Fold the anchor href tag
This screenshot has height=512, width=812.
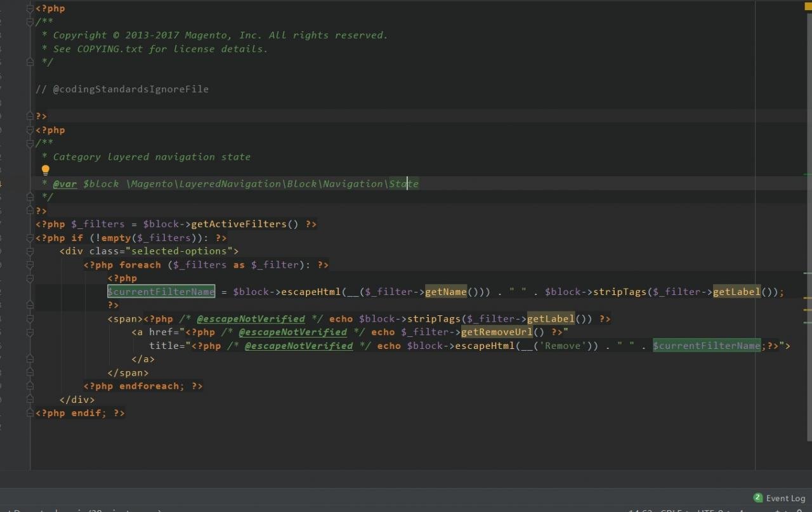[30, 332]
